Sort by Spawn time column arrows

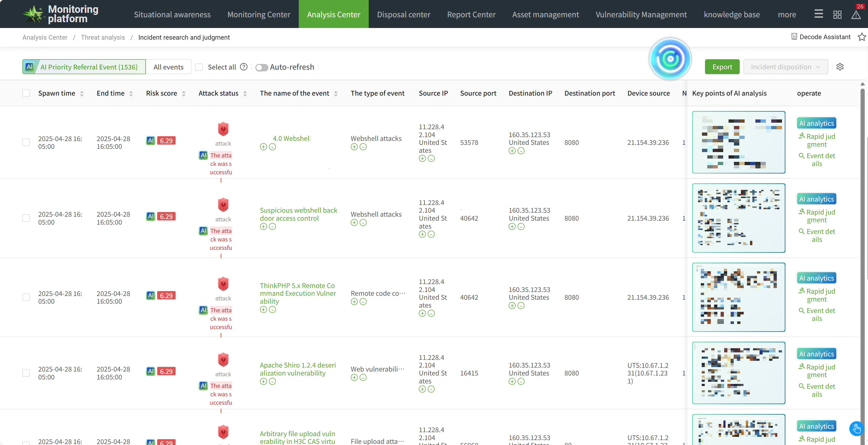(x=82, y=94)
